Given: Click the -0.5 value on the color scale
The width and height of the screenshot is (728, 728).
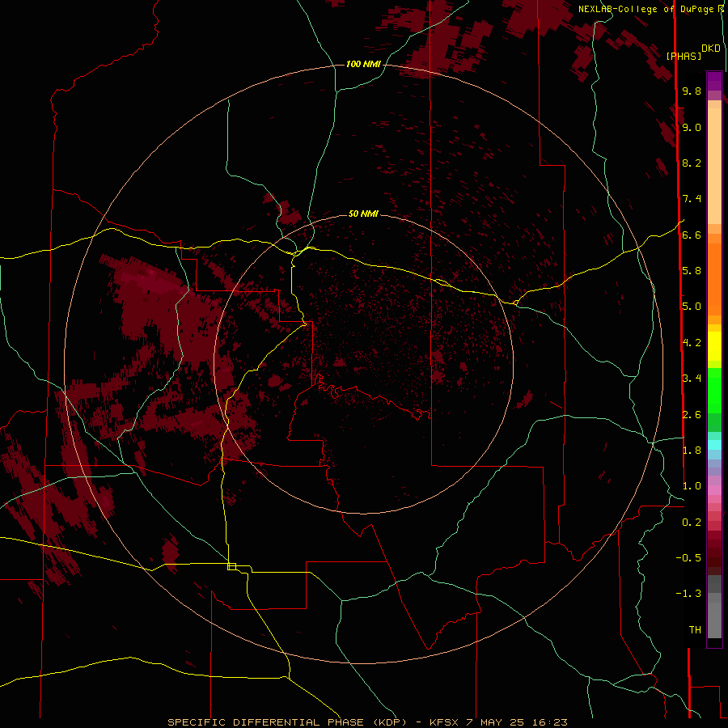Looking at the screenshot, I should pyautogui.click(x=688, y=558).
